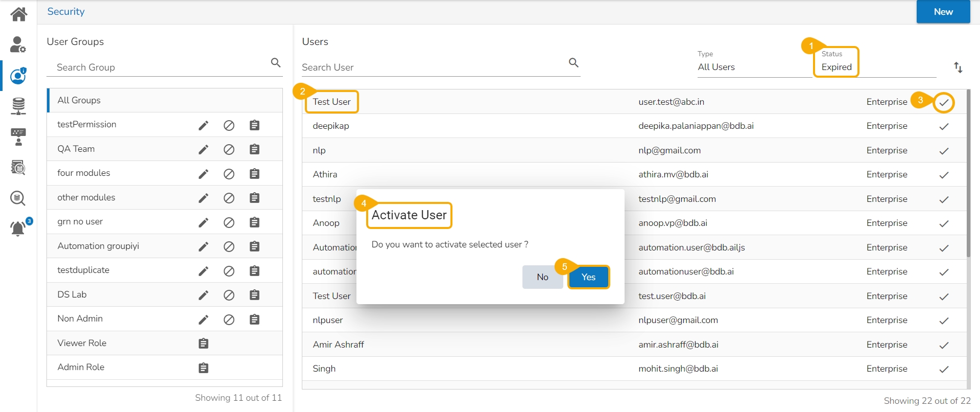980x412 pixels.
Task: Click activate checkmark for Test User row
Action: pyautogui.click(x=944, y=102)
